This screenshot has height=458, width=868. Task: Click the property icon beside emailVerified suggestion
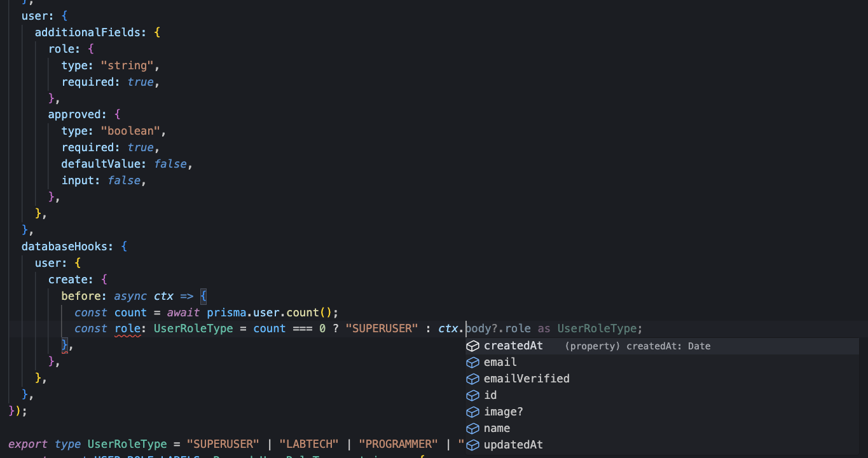[x=472, y=379]
